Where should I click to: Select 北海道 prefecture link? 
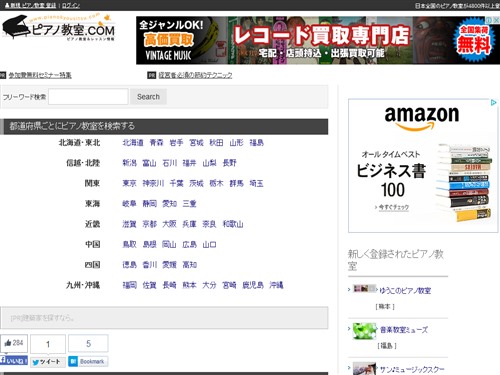133,143
